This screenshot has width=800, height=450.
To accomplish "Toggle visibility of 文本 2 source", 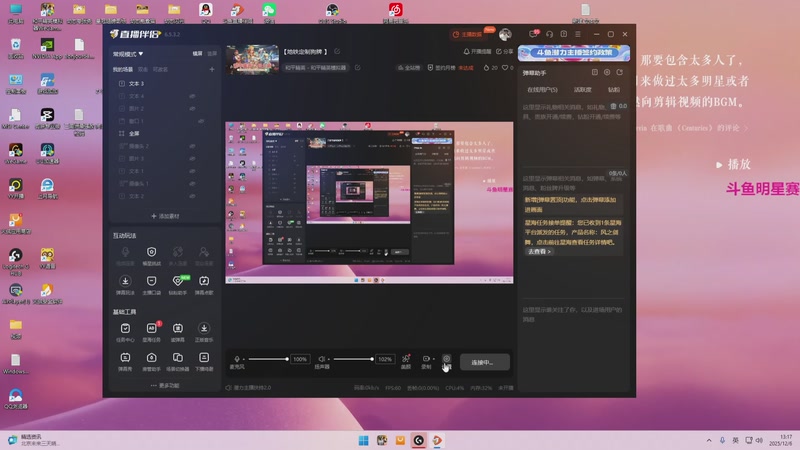I will point(192,196).
